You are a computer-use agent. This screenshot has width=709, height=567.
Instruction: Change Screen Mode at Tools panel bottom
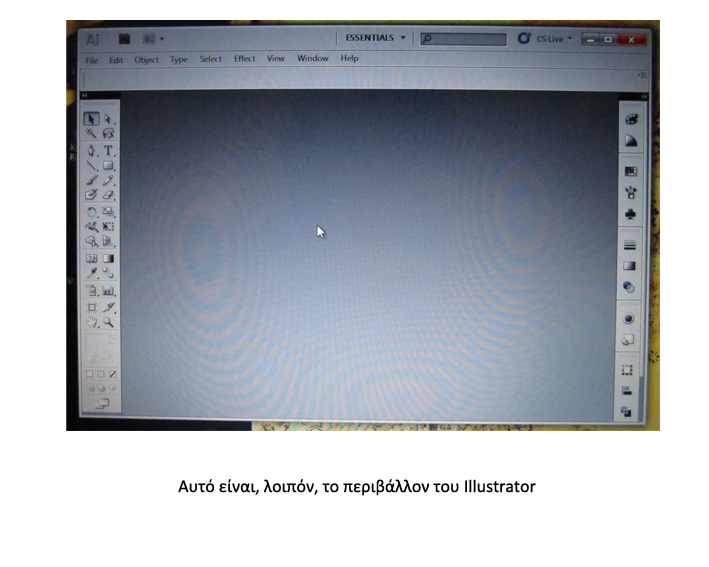[102, 403]
